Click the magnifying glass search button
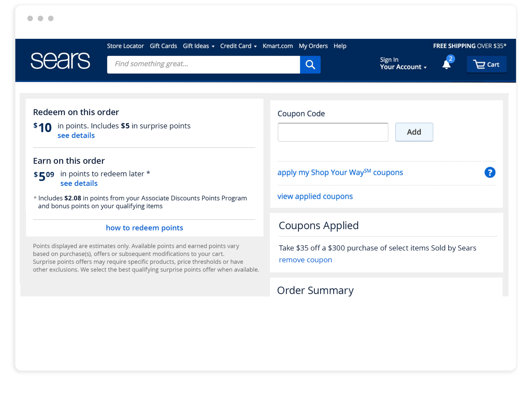 click(310, 64)
